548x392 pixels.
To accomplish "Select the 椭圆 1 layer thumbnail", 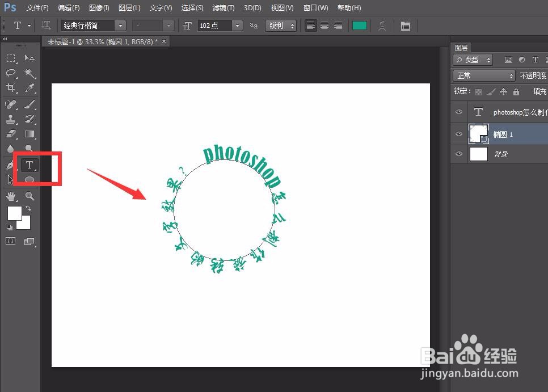I will coord(478,134).
